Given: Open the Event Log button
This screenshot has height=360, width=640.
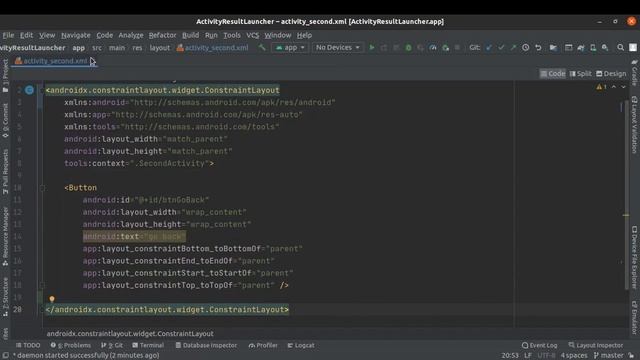Looking at the screenshot, I should tap(539, 345).
